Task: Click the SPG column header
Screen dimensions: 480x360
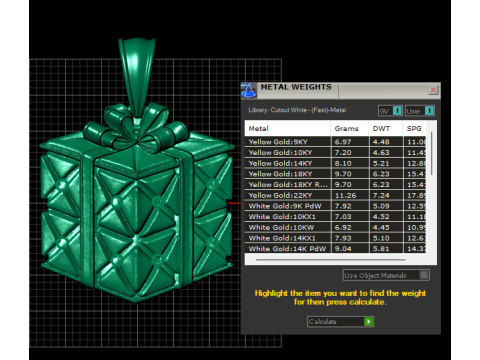Action: click(x=414, y=128)
